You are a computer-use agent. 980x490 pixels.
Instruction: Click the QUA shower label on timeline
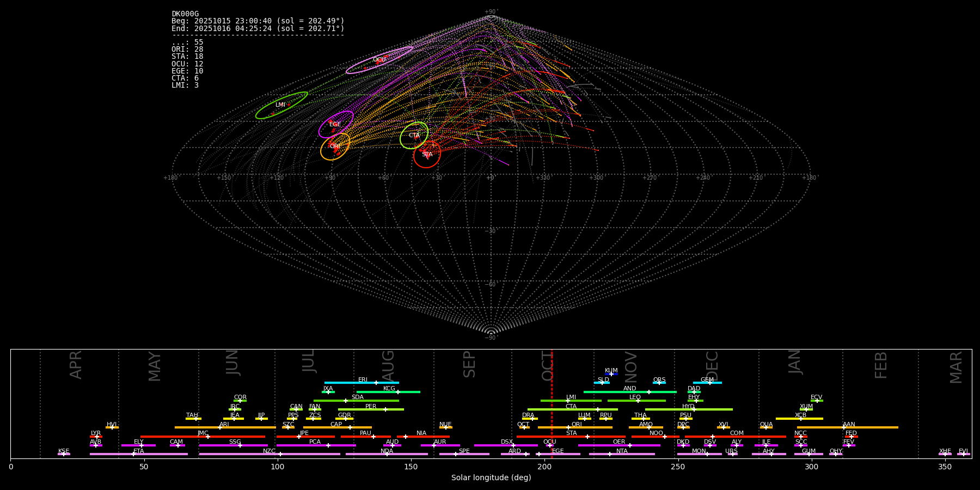[x=766, y=425]
